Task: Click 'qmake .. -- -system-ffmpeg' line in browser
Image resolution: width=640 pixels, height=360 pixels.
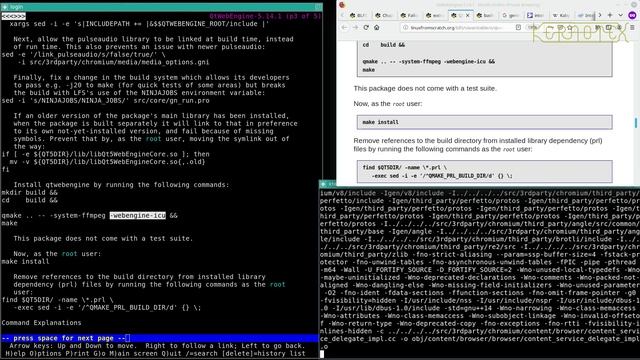Action: tap(429, 61)
